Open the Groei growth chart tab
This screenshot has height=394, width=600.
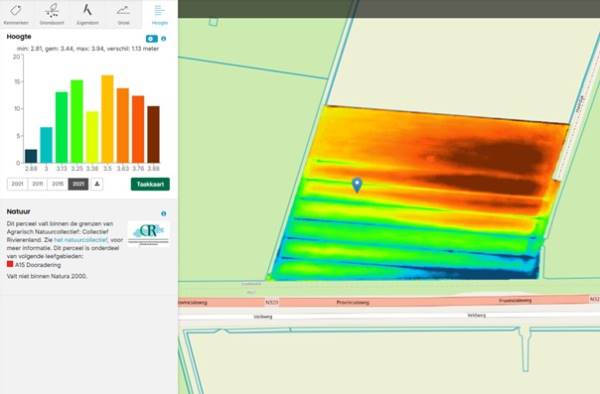pos(123,14)
